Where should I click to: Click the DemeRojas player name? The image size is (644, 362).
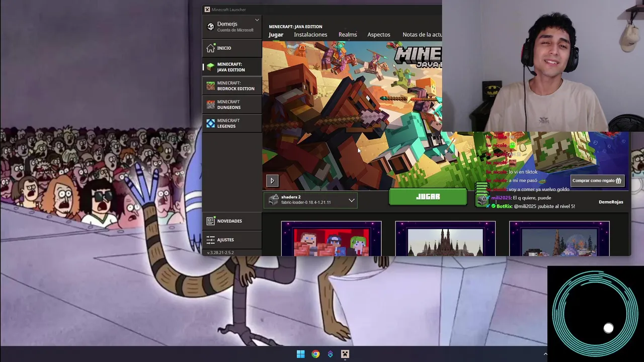(611, 202)
